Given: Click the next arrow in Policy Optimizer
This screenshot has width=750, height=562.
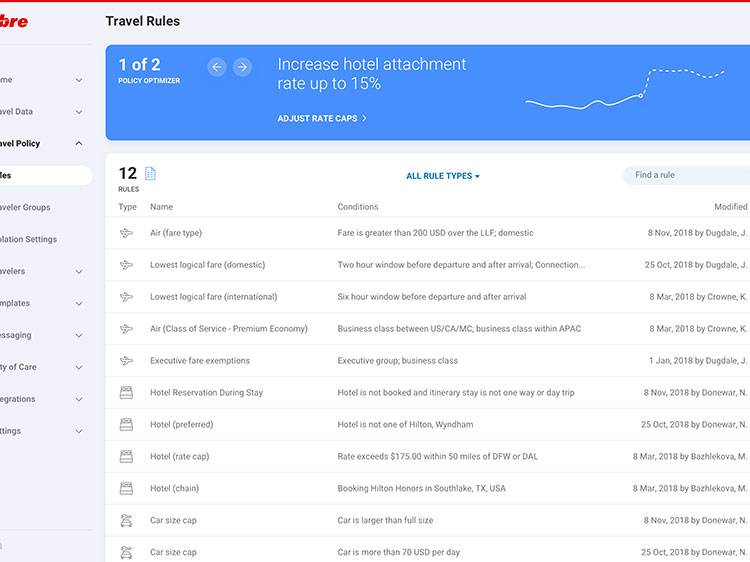Looking at the screenshot, I should click(242, 67).
